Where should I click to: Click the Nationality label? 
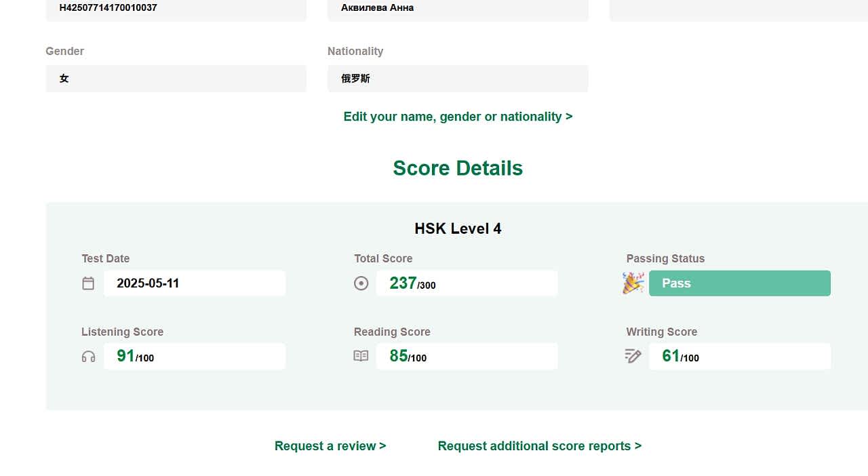click(355, 52)
